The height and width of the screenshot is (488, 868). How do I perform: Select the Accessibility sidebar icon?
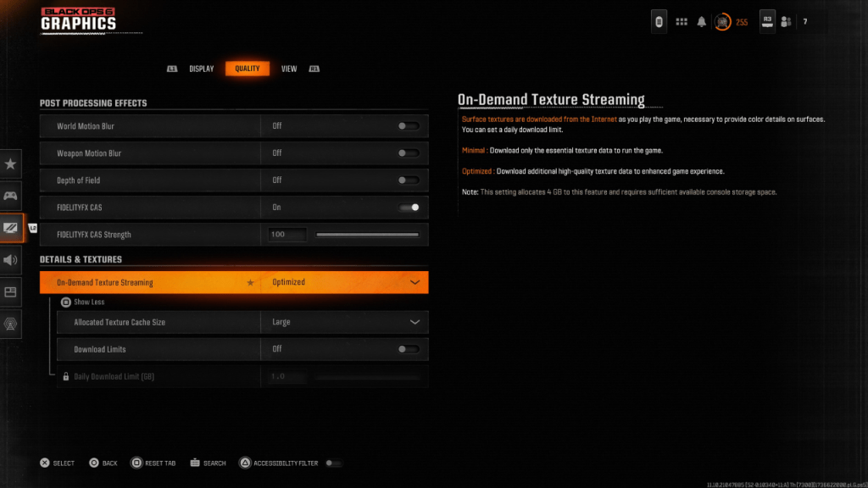pyautogui.click(x=10, y=323)
